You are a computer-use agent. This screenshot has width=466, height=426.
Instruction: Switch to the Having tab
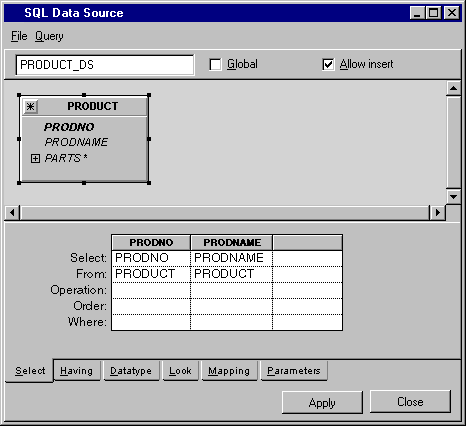pyautogui.click(x=76, y=370)
